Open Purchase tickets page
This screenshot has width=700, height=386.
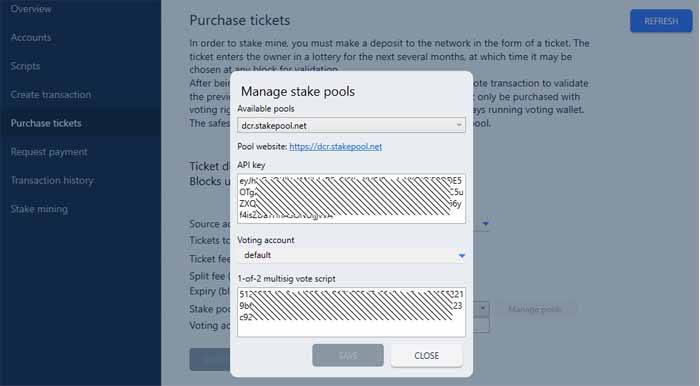tap(46, 123)
